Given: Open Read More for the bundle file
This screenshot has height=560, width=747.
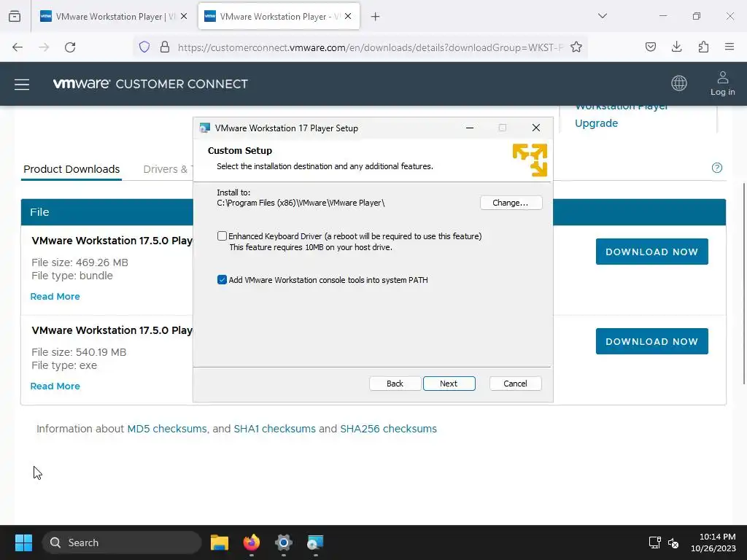Looking at the screenshot, I should pyautogui.click(x=55, y=297).
